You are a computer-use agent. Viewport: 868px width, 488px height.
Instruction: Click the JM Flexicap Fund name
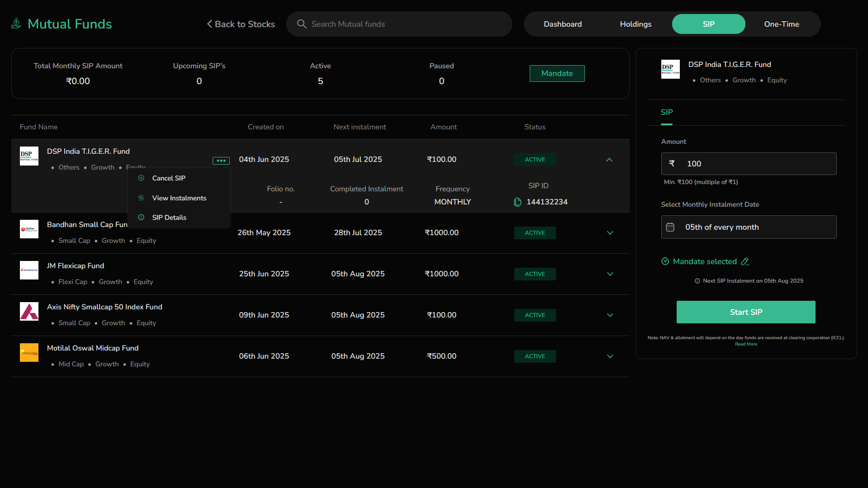76,265
